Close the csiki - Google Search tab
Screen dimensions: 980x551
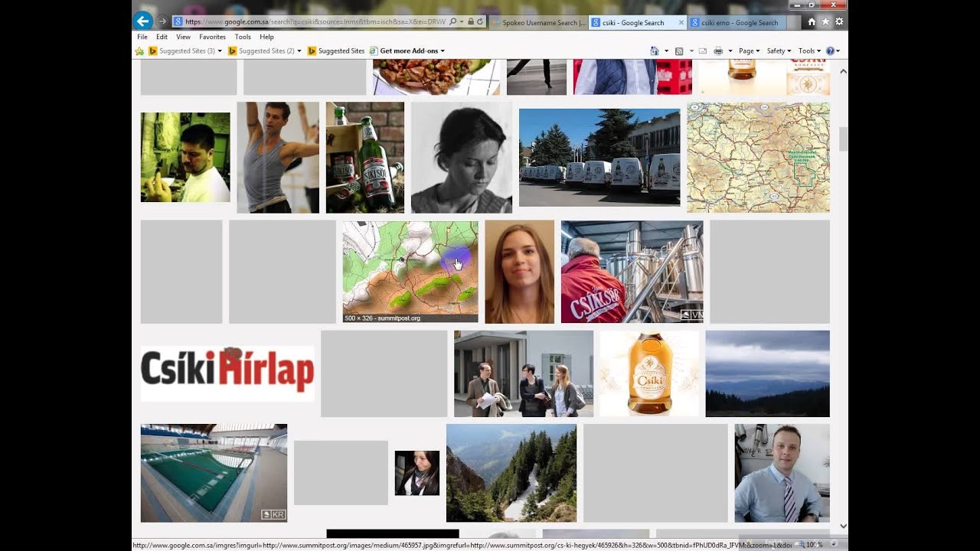(x=681, y=22)
